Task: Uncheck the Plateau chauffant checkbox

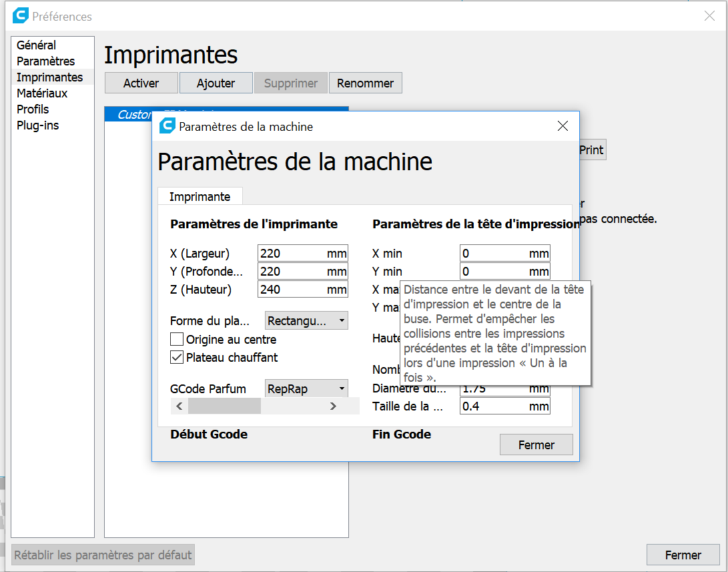Action: 177,358
